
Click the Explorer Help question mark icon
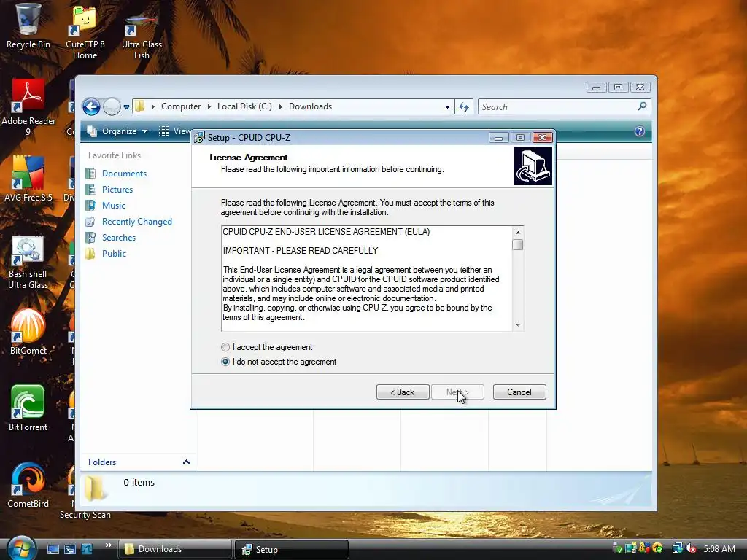click(x=639, y=131)
